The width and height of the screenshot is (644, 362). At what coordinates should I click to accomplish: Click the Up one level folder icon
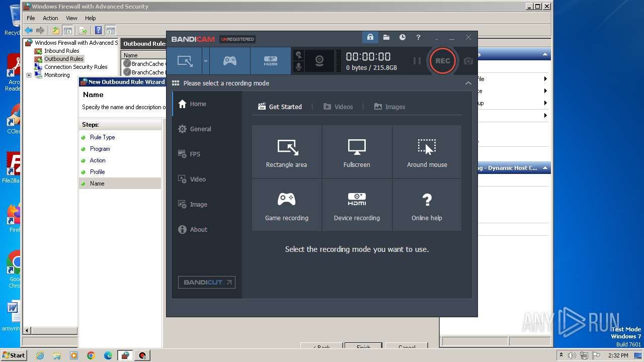pos(56,30)
